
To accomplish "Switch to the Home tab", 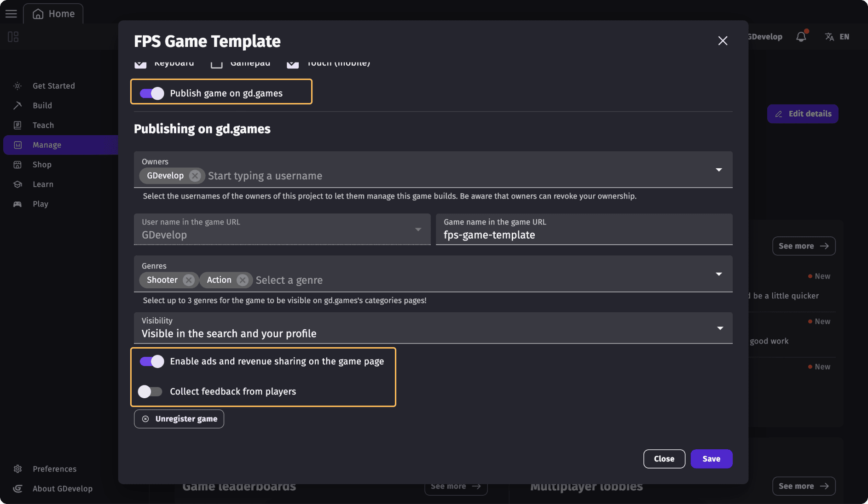I will tap(53, 13).
